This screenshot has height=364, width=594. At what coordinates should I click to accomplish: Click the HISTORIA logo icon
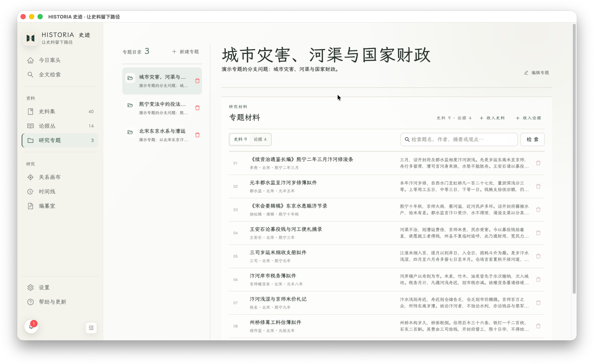[31, 38]
